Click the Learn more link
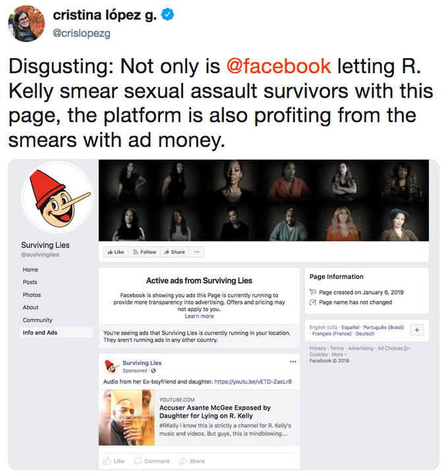448x476 pixels. coord(199,316)
